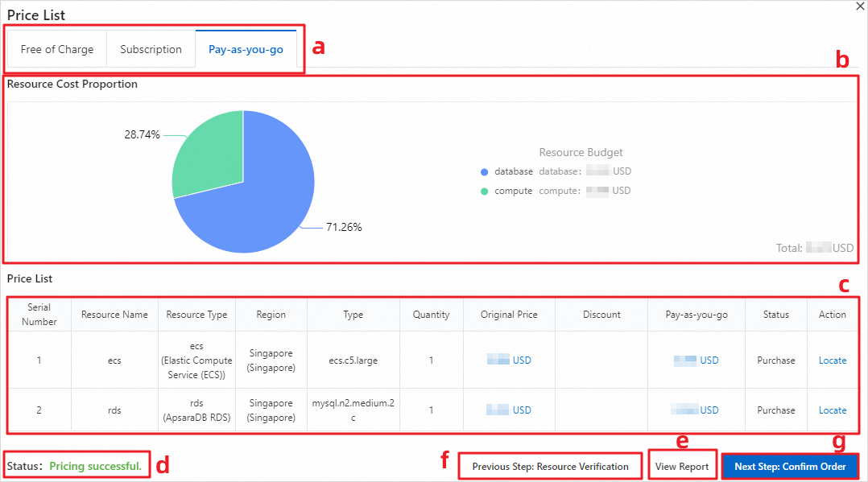This screenshot has width=868, height=482.
Task: Open the Subscription tab
Action: click(151, 49)
